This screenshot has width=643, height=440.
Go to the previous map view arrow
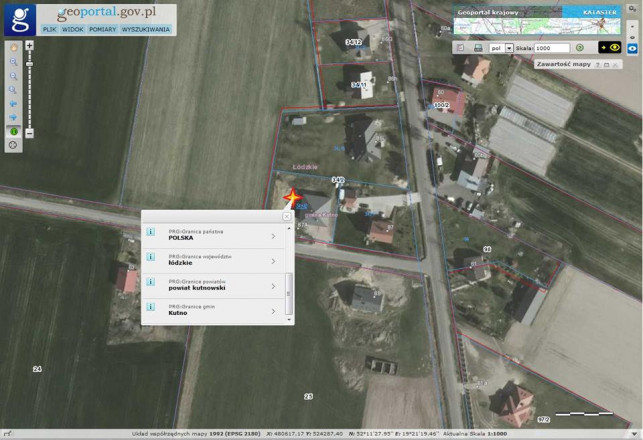point(14,104)
